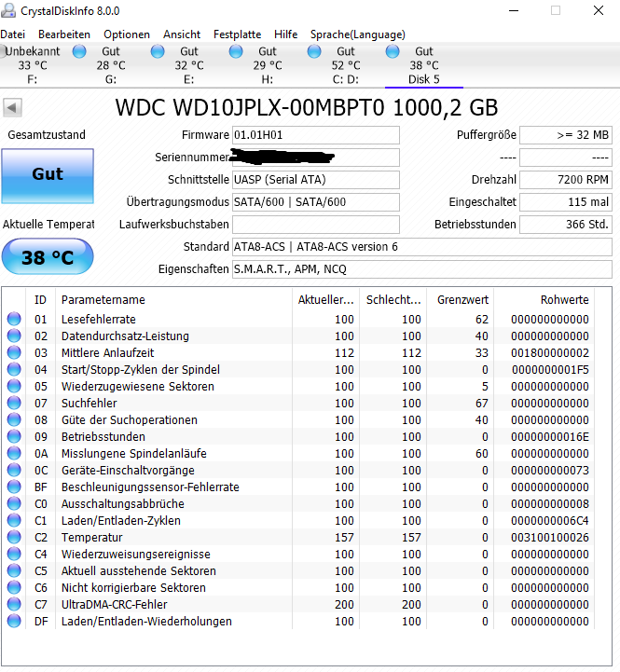The height and width of the screenshot is (672, 620).
Task: Click status orb for Beschleunigungssensor-Fehlerrate row
Action: tap(14, 487)
